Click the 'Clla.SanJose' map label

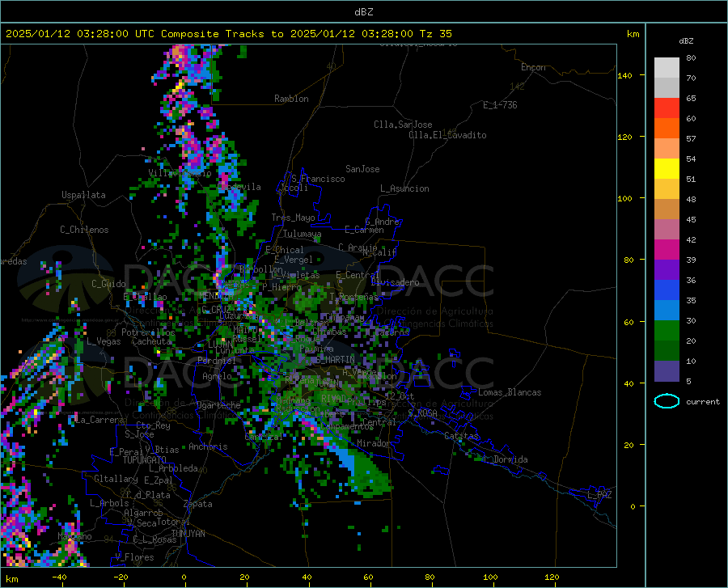coord(403,125)
